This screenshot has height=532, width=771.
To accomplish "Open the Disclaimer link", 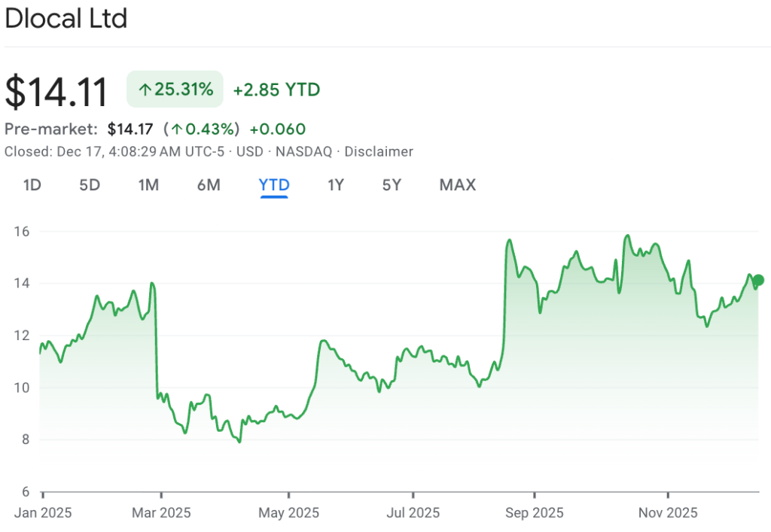I will click(x=379, y=151).
